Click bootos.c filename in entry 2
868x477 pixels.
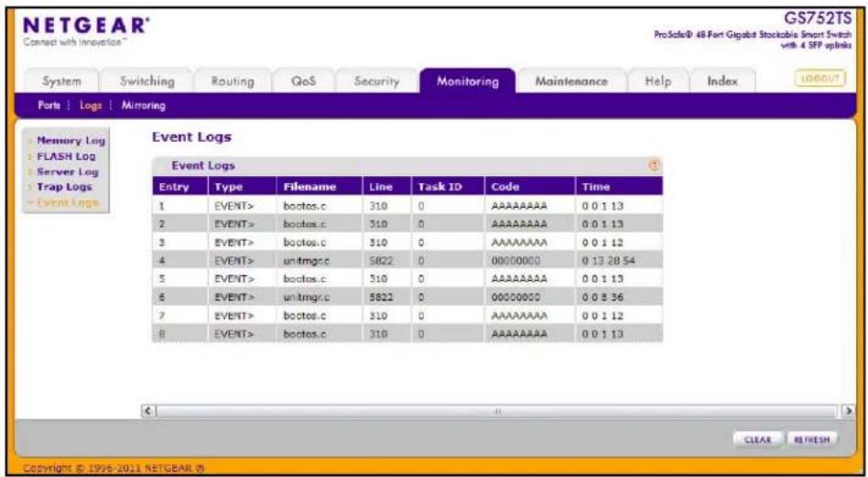coord(305,224)
